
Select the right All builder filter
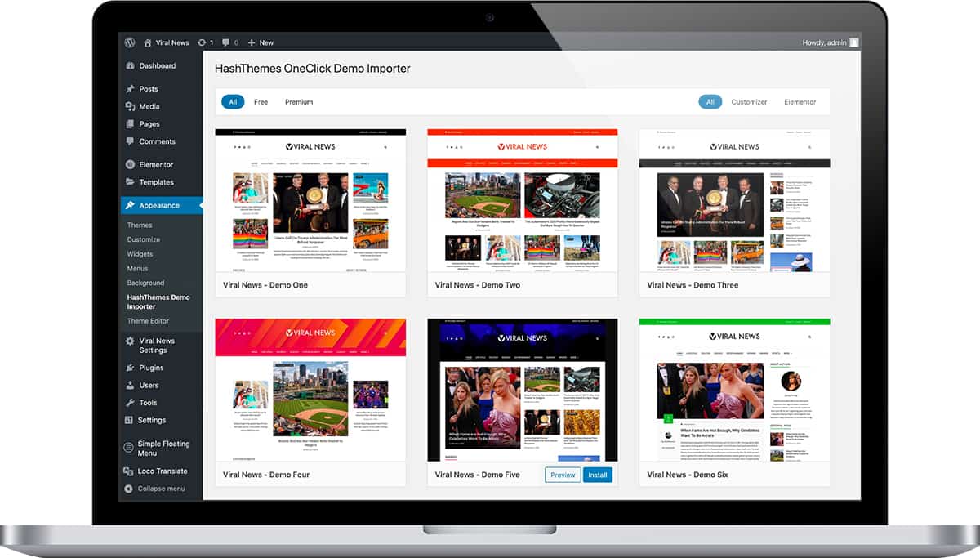pyautogui.click(x=710, y=102)
